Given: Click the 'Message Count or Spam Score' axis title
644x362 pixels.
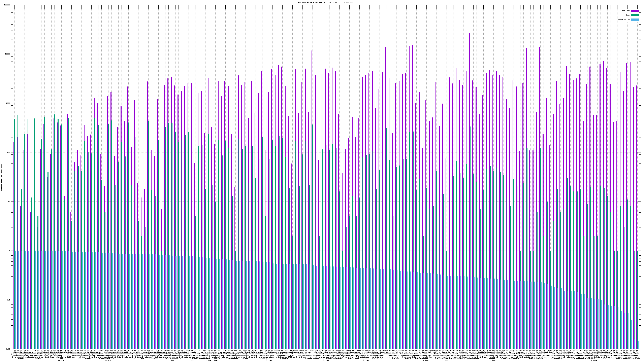Looking at the screenshot, I should pyautogui.click(x=1, y=177).
